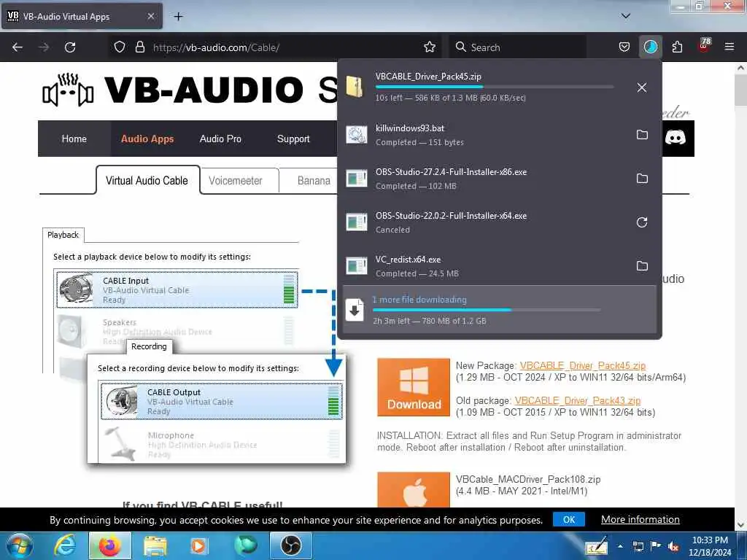Viewport: 747px width, 560px height.
Task: Open the tracking protection shield icon
Action: click(x=120, y=47)
